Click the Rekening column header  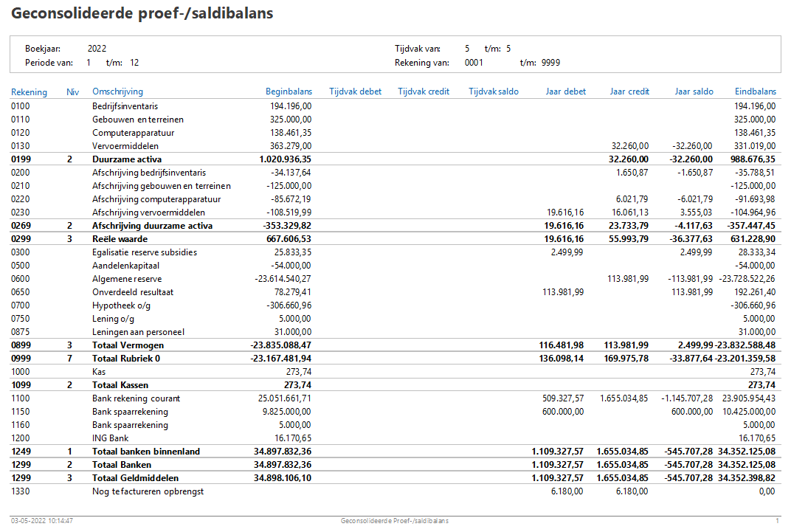click(29, 91)
